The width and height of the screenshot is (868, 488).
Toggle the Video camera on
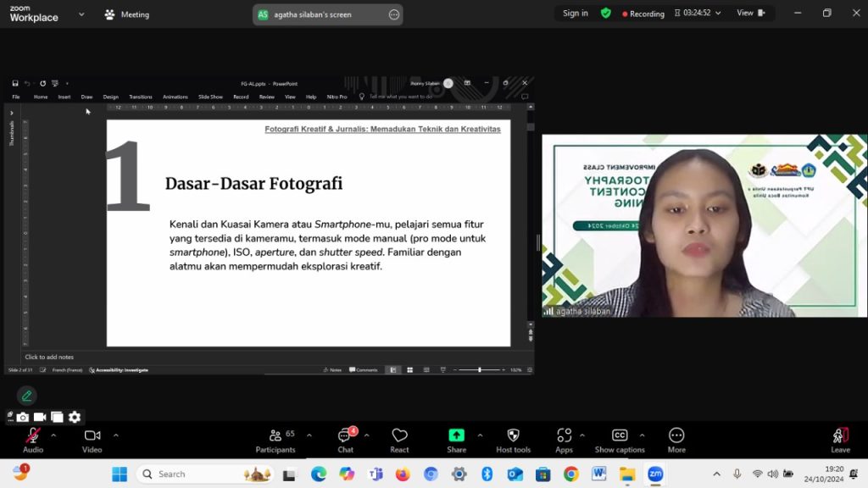(92, 436)
